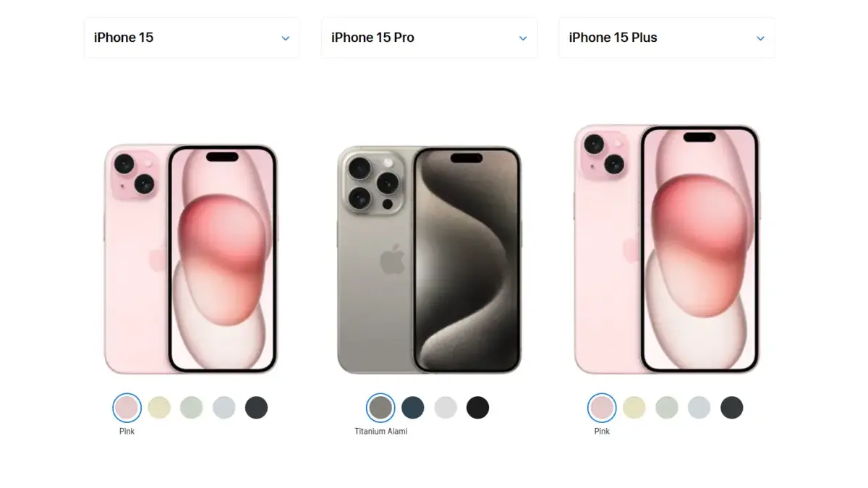The width and height of the screenshot is (868, 488).
Task: Click the iPhone 15 Pro titanium product image
Action: 429,260
